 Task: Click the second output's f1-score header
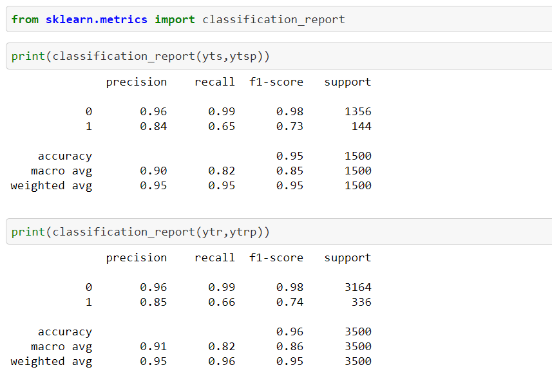pyautogui.click(x=276, y=257)
